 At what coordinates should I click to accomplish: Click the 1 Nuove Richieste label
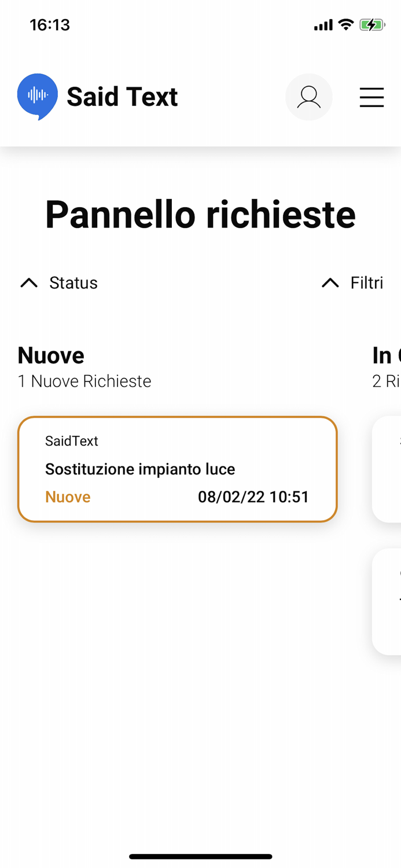[84, 381]
